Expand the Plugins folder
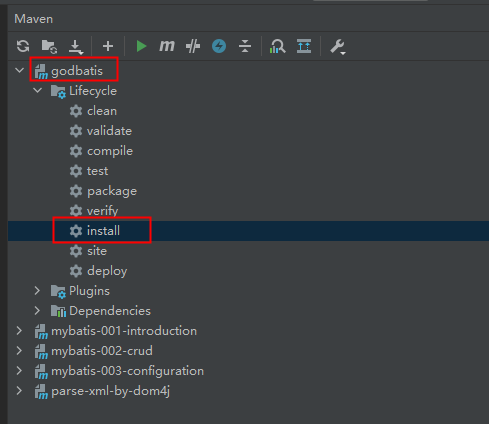489x424 pixels. point(37,291)
